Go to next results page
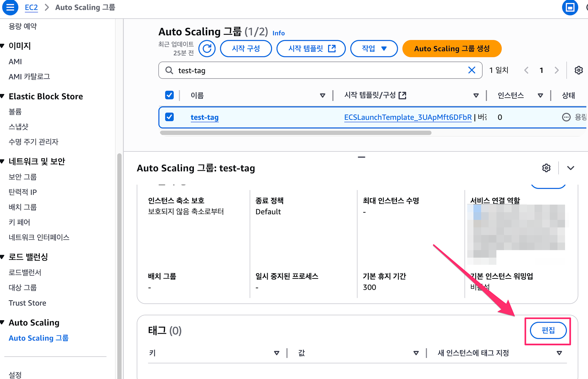The image size is (588, 379). pos(557,70)
